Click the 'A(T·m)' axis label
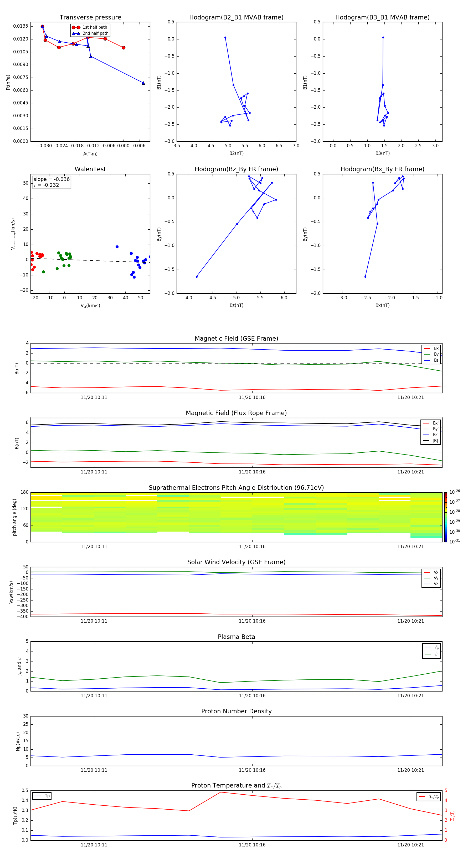 click(x=90, y=154)
